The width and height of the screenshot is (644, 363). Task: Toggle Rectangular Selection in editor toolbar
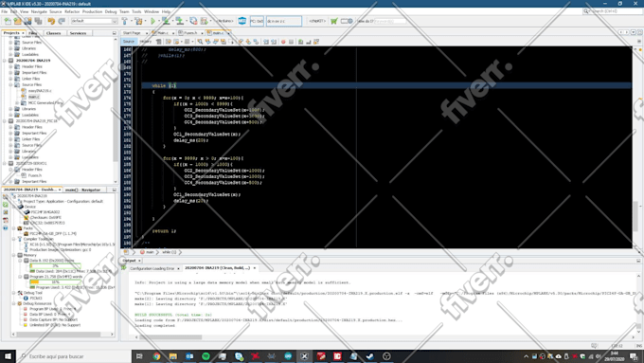[231, 42]
